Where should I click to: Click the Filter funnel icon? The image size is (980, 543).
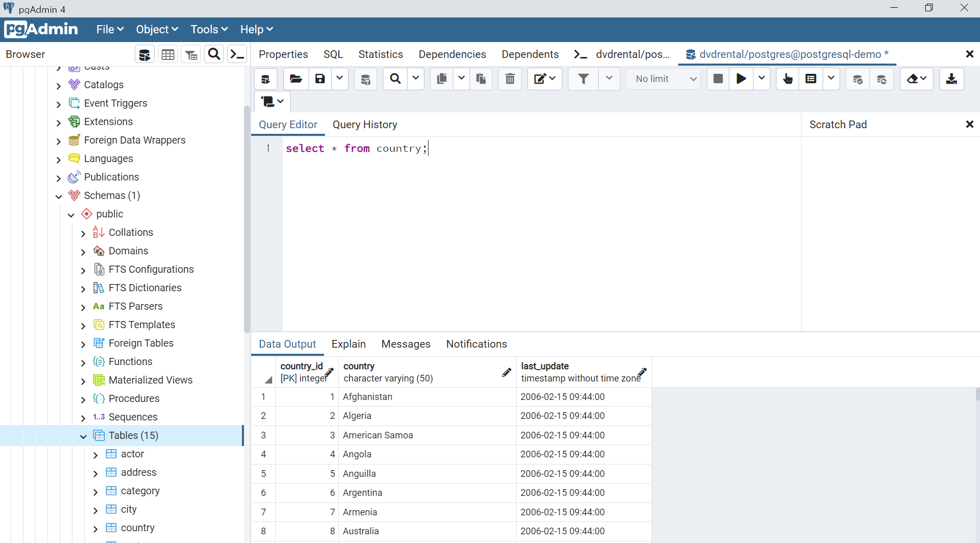(583, 79)
